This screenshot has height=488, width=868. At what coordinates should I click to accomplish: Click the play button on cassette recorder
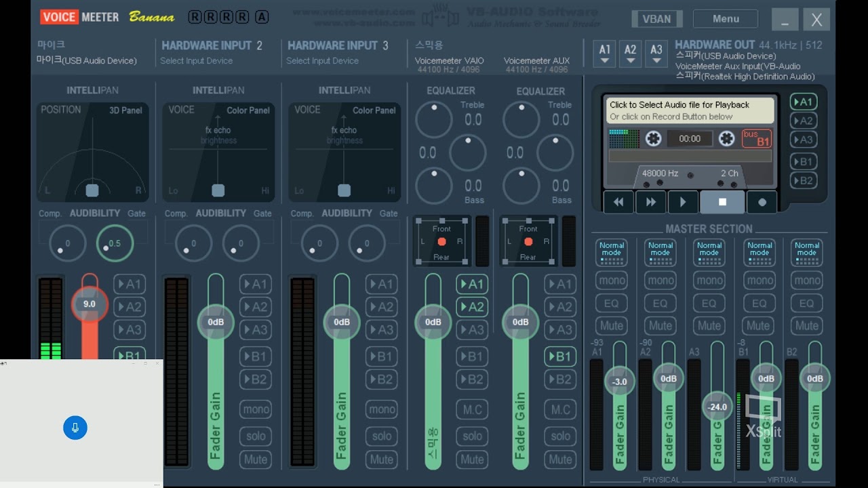[x=683, y=202]
